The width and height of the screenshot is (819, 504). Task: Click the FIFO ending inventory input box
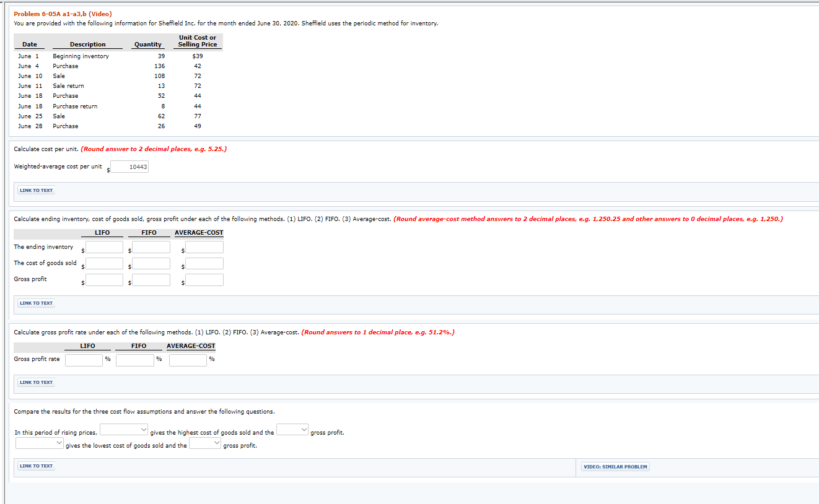click(149, 246)
